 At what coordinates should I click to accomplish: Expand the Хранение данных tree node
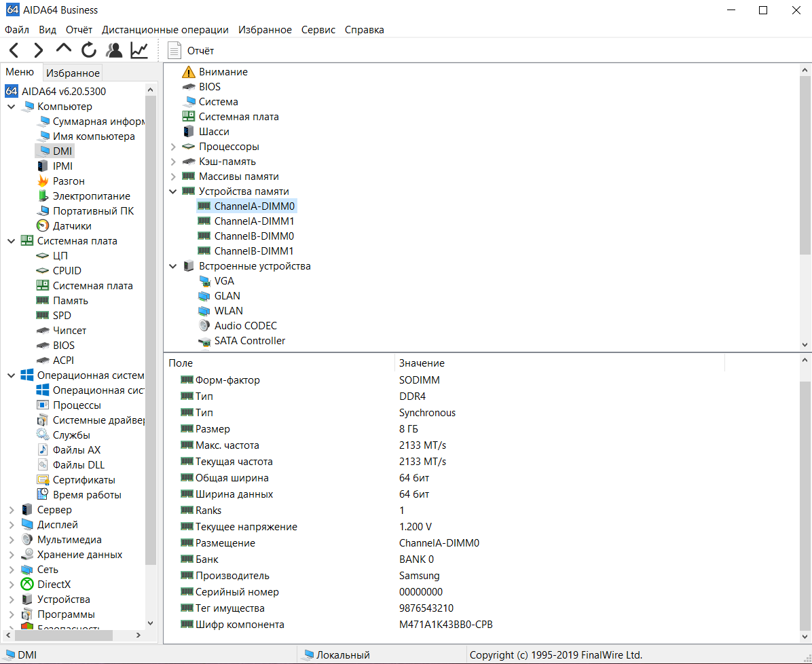pos(12,555)
